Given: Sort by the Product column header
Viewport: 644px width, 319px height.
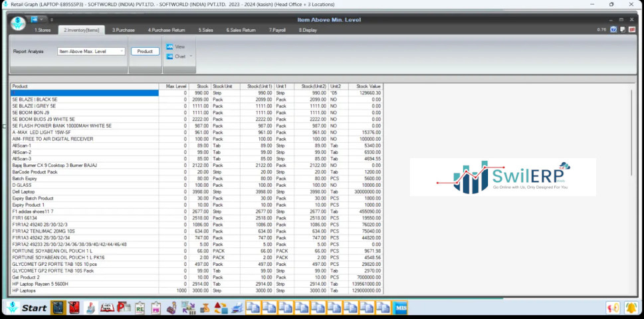Looking at the screenshot, I should (x=84, y=86).
